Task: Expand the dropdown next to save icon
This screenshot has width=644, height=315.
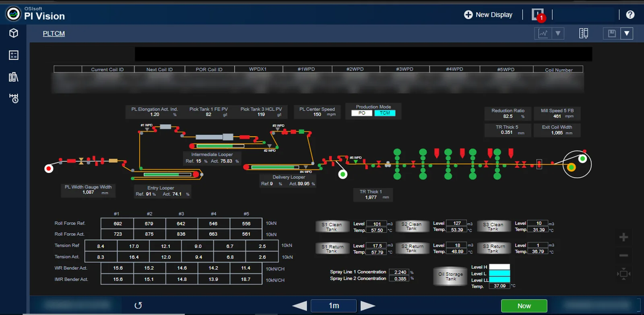Action: point(627,33)
